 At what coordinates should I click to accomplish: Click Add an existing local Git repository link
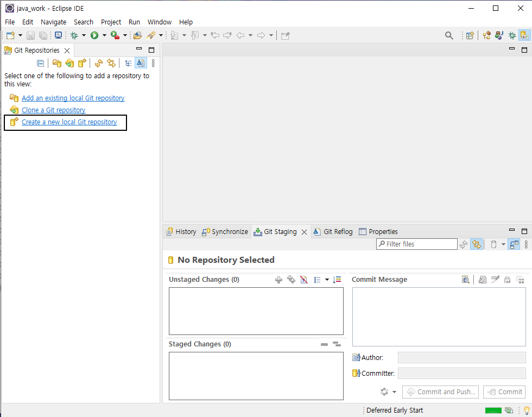click(73, 98)
